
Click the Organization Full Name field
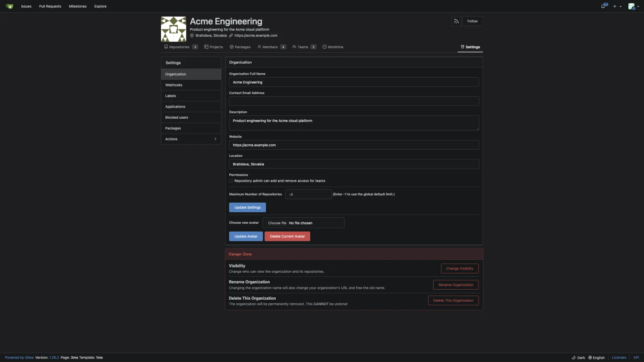click(354, 82)
